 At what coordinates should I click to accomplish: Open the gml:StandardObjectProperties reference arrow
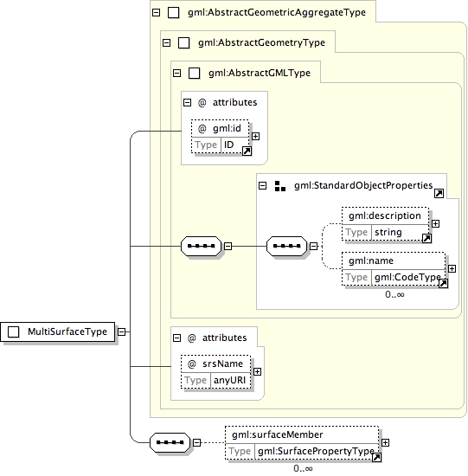pos(439,193)
